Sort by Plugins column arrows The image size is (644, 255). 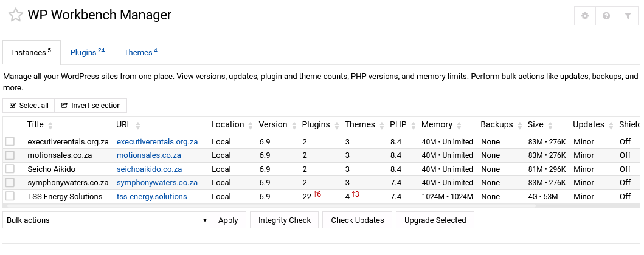(336, 125)
